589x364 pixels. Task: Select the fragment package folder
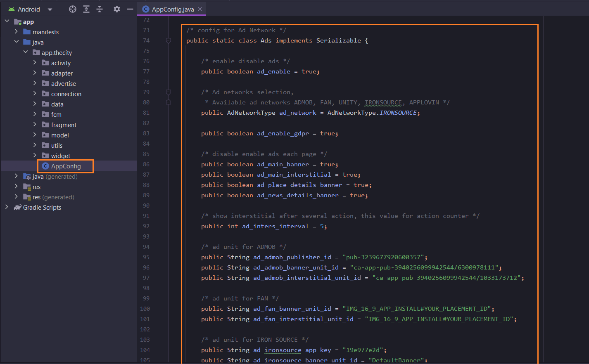[x=63, y=125]
